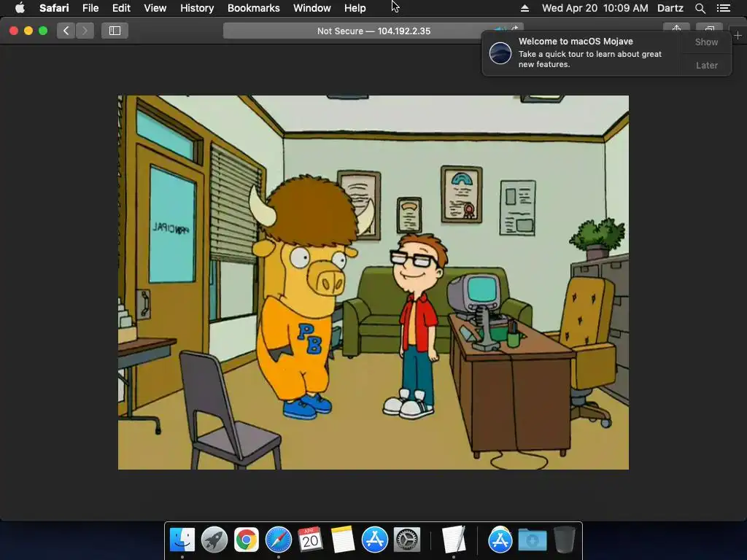The width and height of the screenshot is (747, 560).
Task: Open the History menu
Action: click(197, 8)
